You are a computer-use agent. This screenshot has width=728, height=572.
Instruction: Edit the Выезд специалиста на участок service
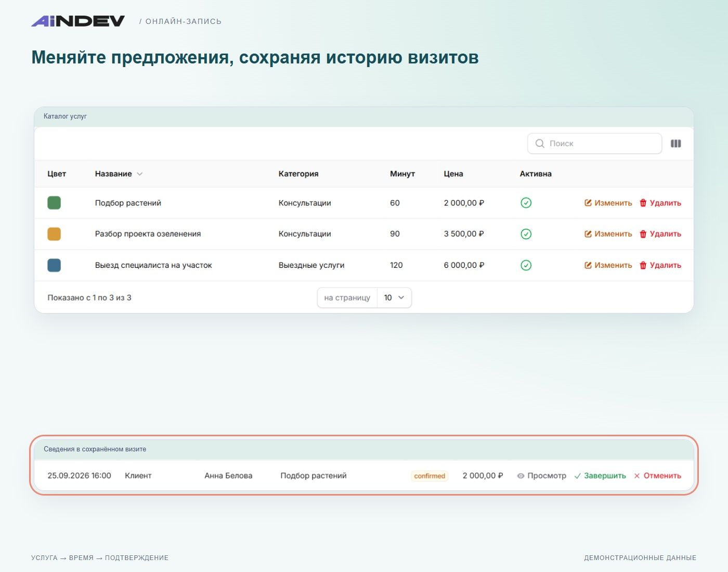pos(608,265)
